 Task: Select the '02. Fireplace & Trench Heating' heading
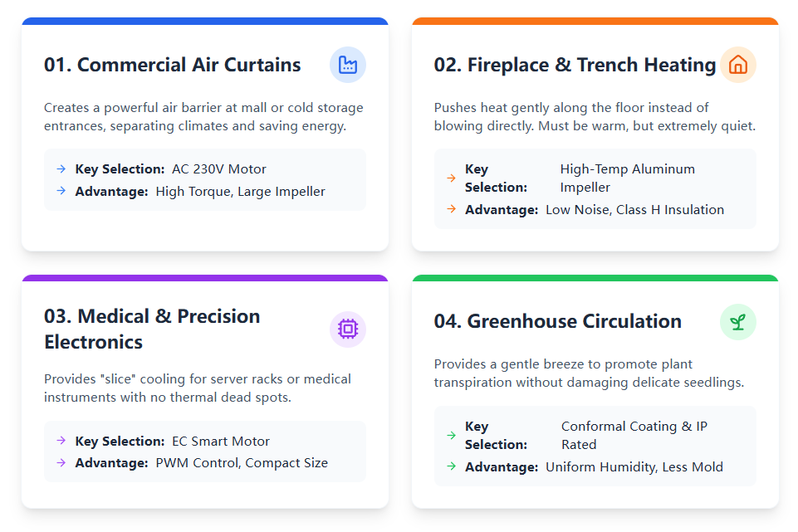click(575, 65)
